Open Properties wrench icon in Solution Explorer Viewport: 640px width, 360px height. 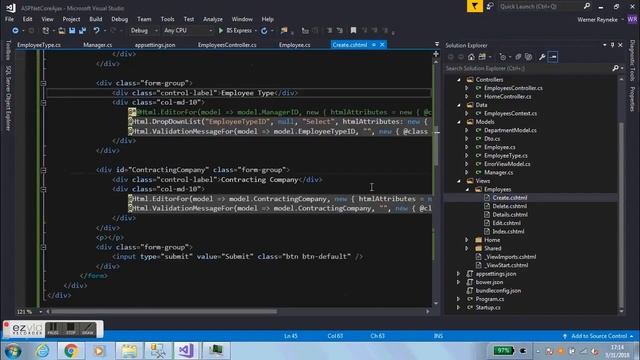point(542,57)
